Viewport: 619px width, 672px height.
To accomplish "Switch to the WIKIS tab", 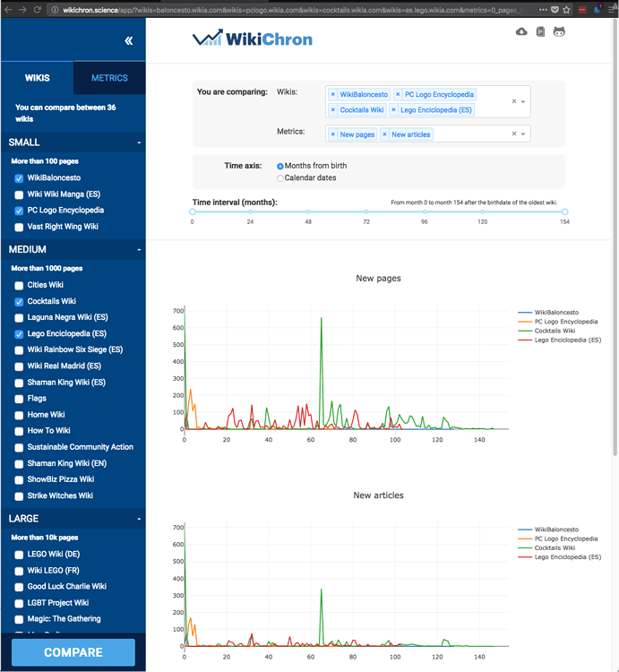I will 38,78.
